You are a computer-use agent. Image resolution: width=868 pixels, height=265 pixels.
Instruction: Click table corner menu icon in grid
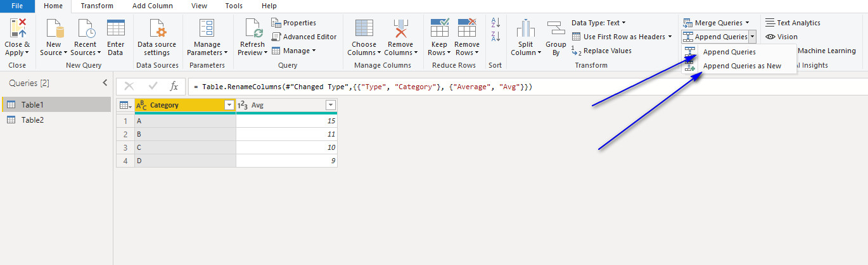tap(125, 106)
